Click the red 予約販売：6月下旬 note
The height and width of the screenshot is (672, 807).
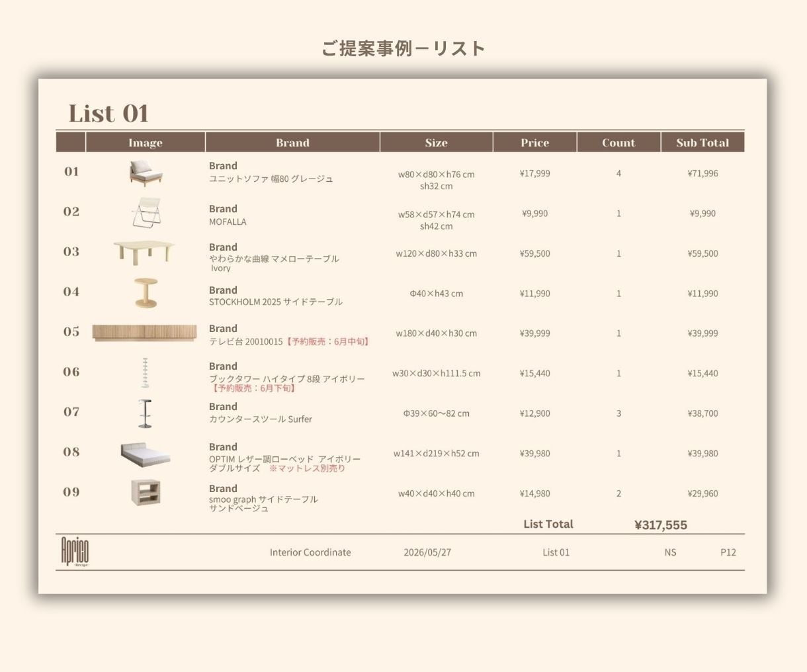click(x=254, y=388)
